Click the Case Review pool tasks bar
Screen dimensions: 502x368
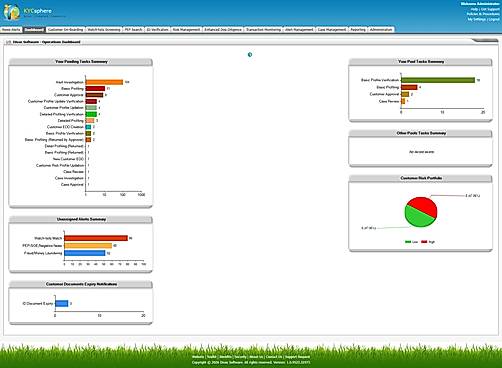click(x=403, y=101)
